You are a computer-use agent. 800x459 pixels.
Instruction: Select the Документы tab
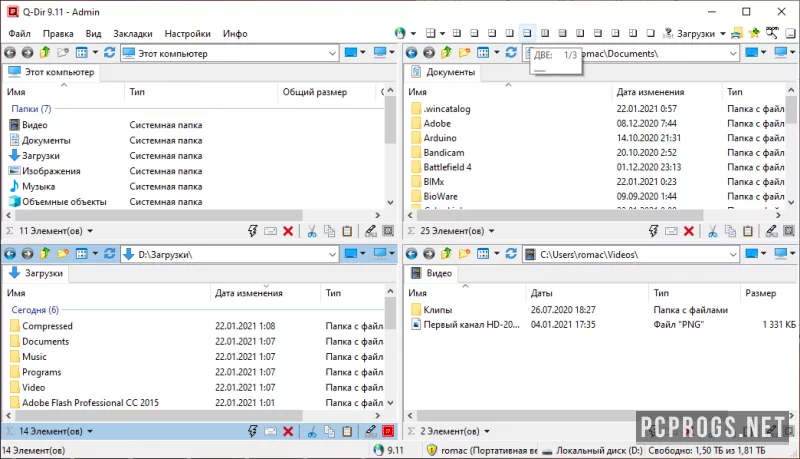tap(443, 72)
